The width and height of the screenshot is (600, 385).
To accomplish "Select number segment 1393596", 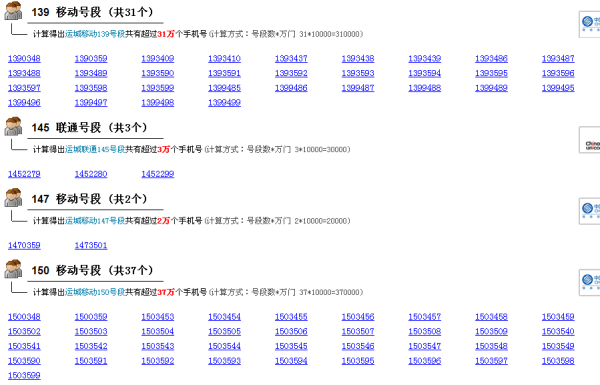I will pos(558,73).
